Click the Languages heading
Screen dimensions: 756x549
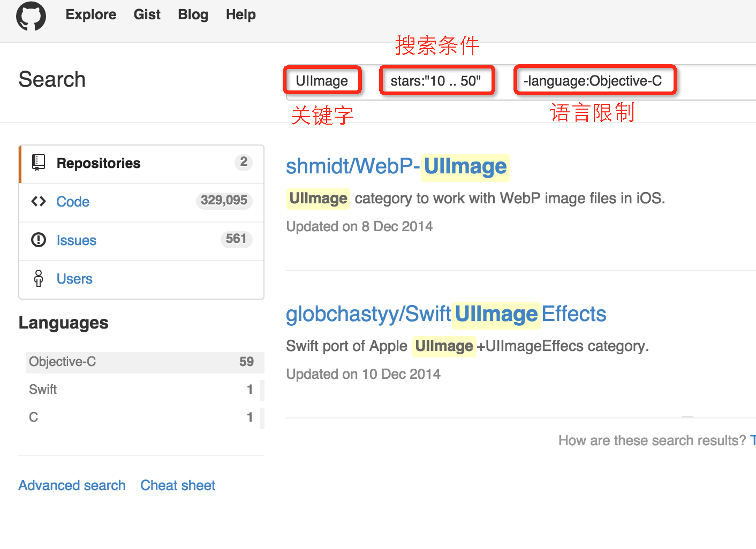(64, 323)
